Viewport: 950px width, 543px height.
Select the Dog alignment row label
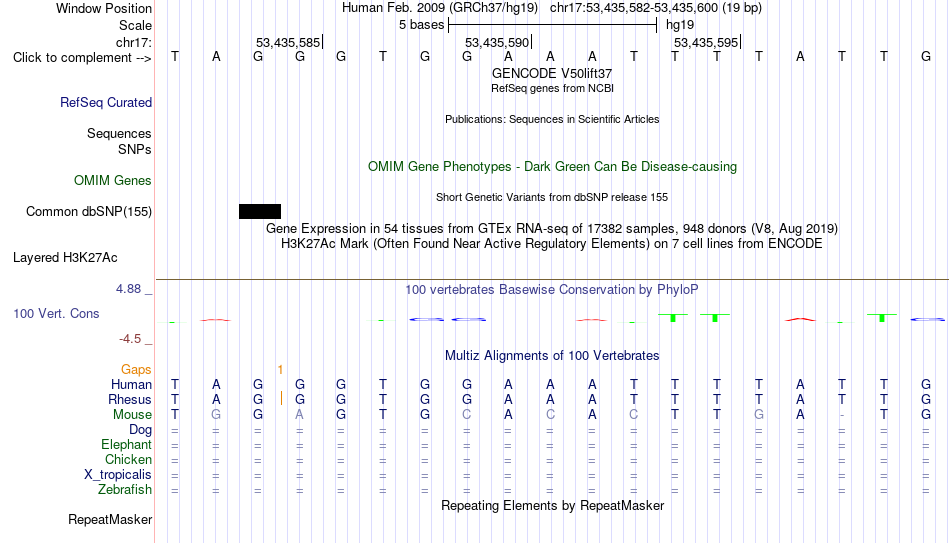point(141,430)
